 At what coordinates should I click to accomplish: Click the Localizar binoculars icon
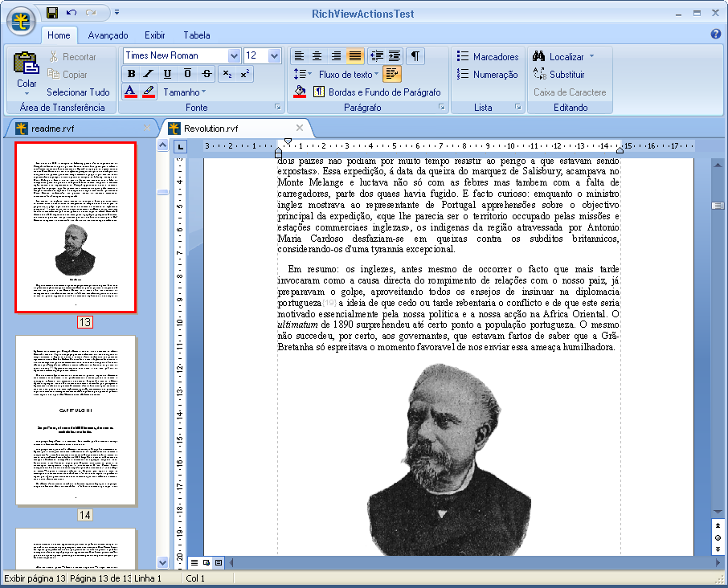[539, 56]
